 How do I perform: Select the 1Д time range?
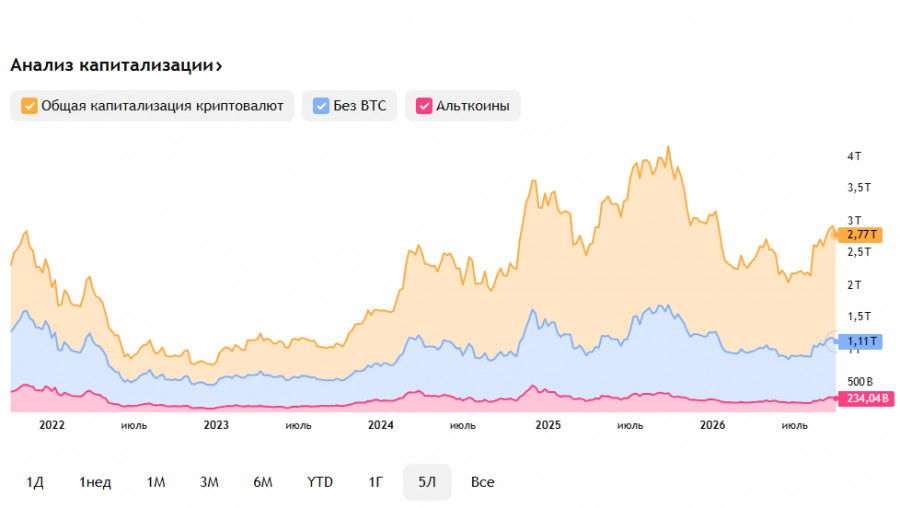(35, 482)
